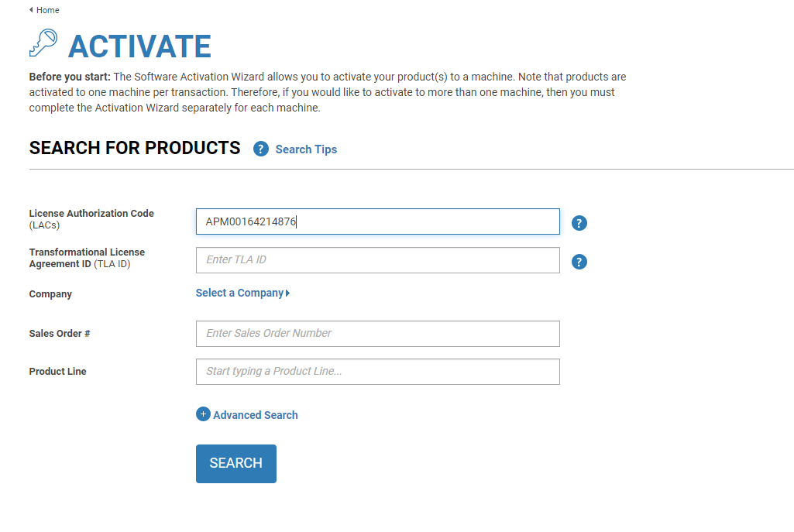The height and width of the screenshot is (532, 794).
Task: Click the back arrow beside Home
Action: [29, 9]
